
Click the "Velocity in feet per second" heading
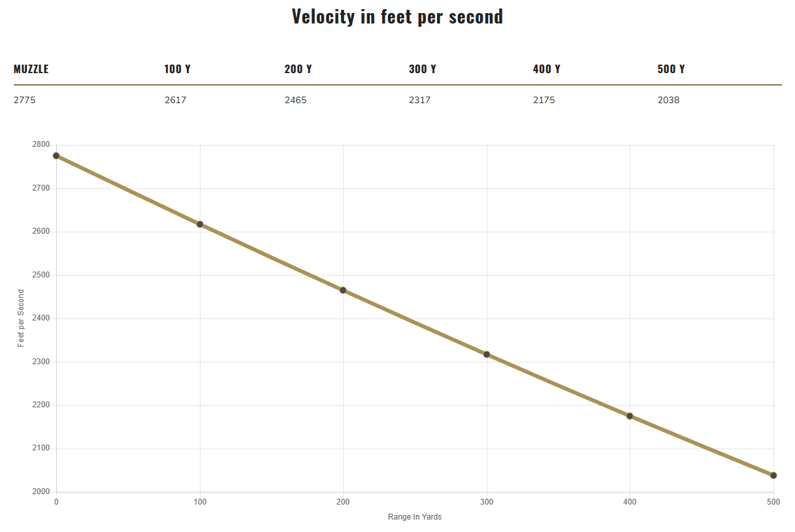pyautogui.click(x=397, y=17)
